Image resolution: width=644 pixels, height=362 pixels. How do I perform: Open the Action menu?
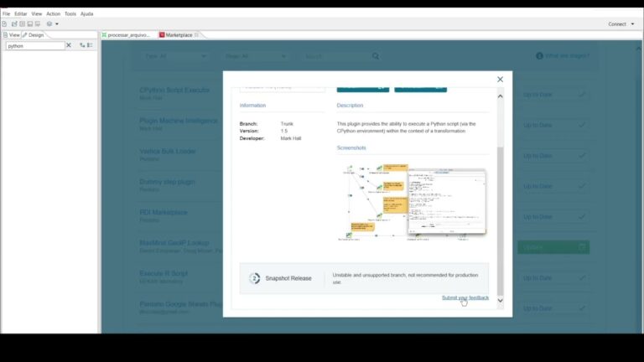[x=53, y=13]
